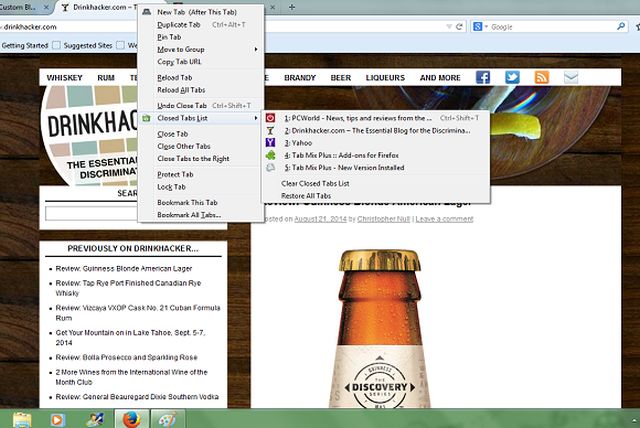
Task: Open the Twitter bird icon in the nav bar
Action: point(512,77)
